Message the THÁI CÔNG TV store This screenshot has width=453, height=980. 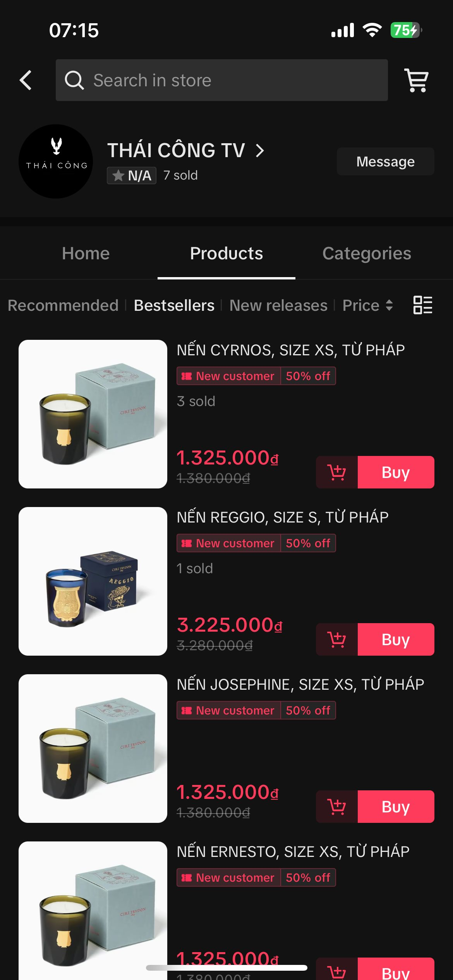[x=385, y=161]
